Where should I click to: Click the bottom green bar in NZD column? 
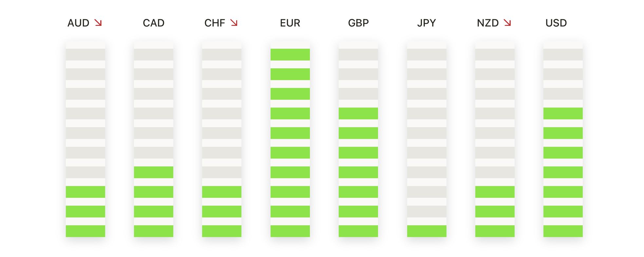point(495,231)
